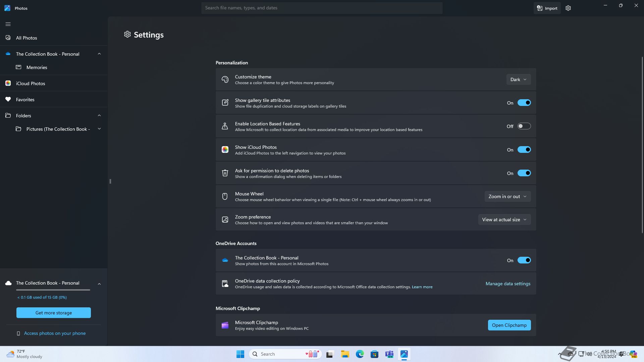This screenshot has width=644, height=362.
Task: Toggle The Collection Book - Personal account off
Action: coord(524,260)
